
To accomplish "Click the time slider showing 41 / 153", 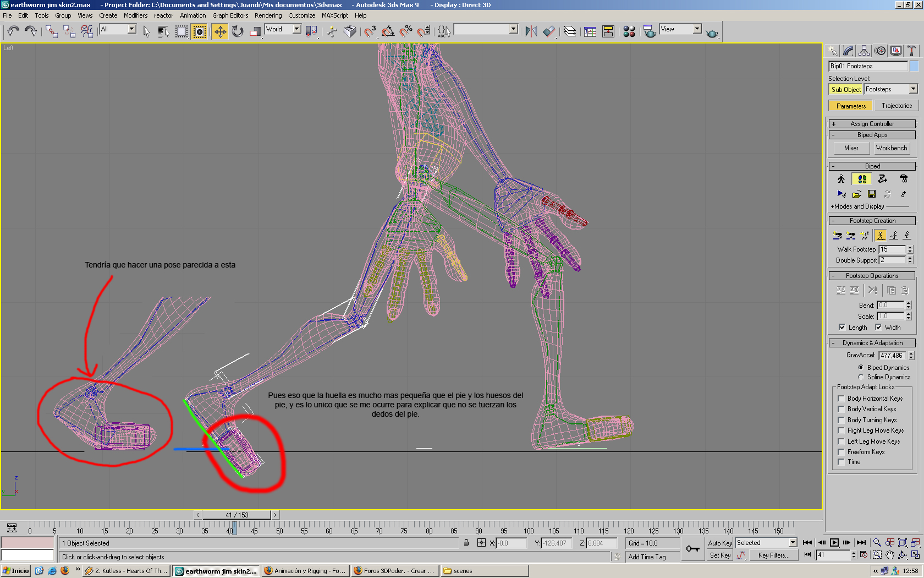I will 237,515.
